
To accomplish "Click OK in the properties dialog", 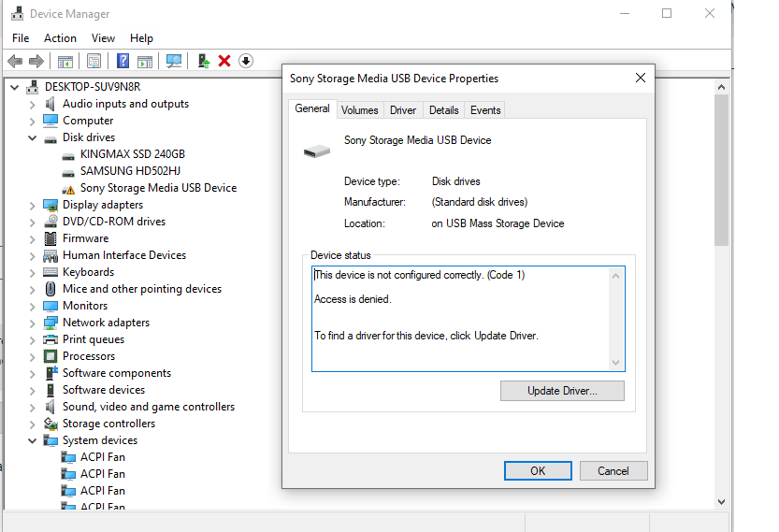I will coord(538,471).
